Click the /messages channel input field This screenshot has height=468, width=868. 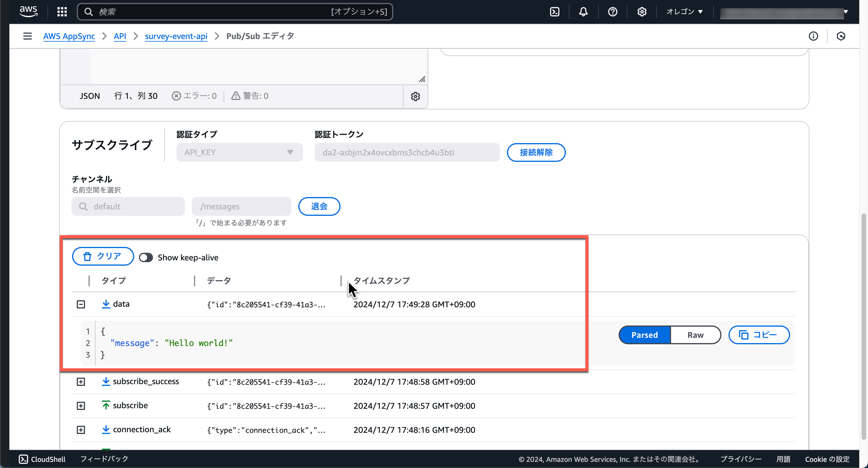(241, 206)
